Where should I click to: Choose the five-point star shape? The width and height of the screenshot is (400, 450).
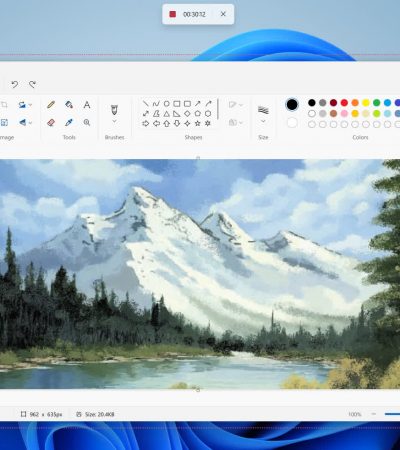coord(198,124)
